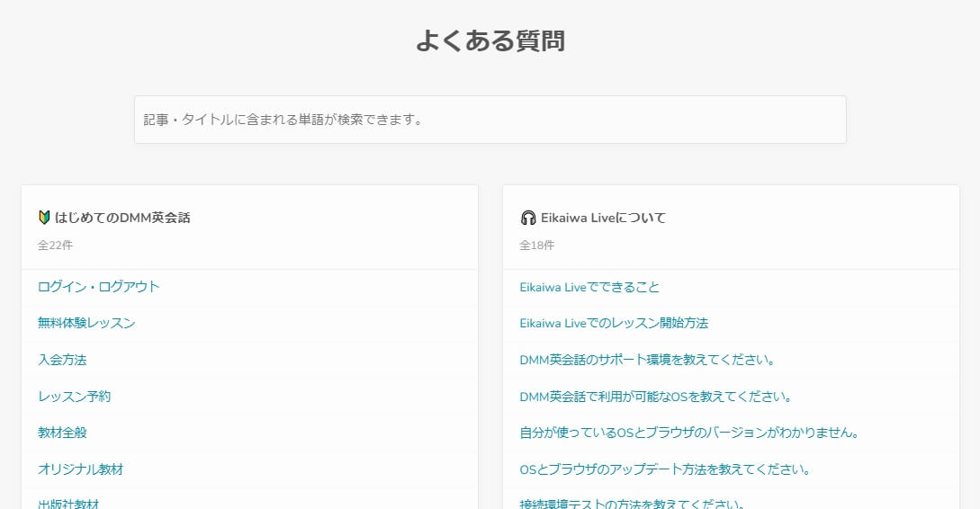Open the DMM英会話のサポート環境 question
980x509 pixels.
(x=648, y=360)
